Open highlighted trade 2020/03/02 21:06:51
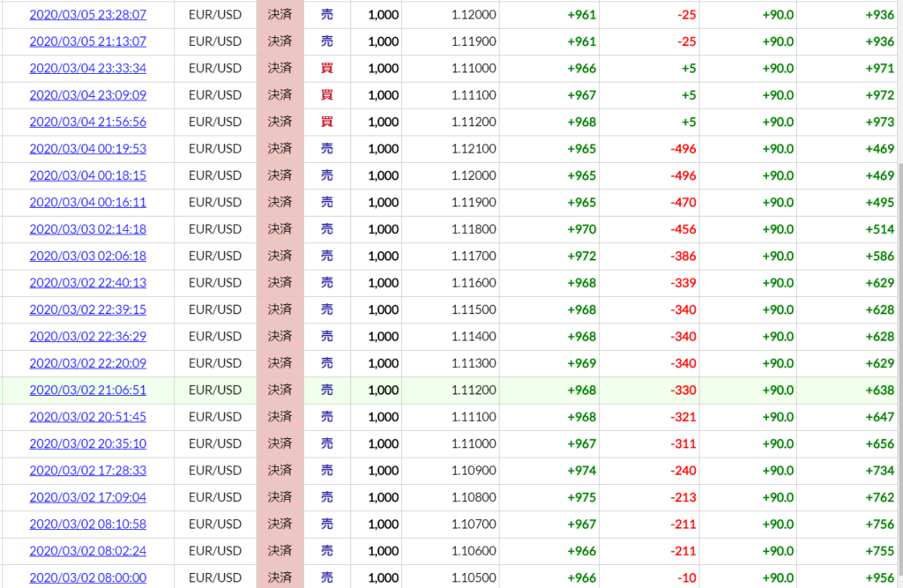The height and width of the screenshot is (588, 903). click(87, 390)
